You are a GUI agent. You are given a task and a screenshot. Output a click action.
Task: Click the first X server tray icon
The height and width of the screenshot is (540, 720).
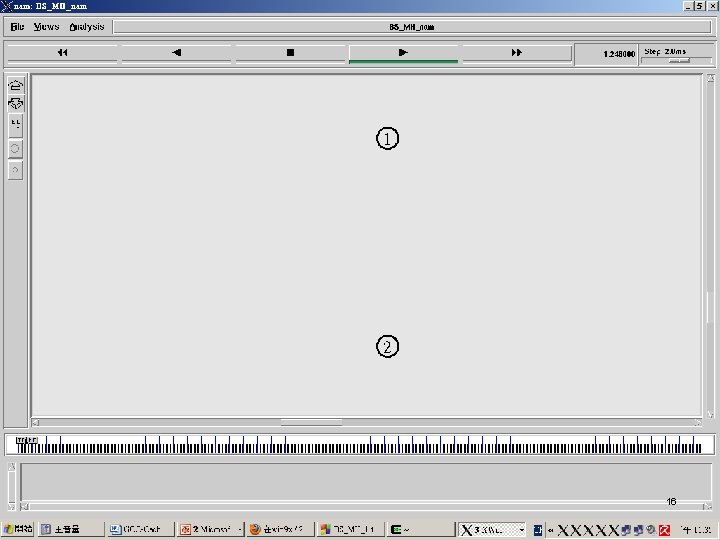coord(562,530)
